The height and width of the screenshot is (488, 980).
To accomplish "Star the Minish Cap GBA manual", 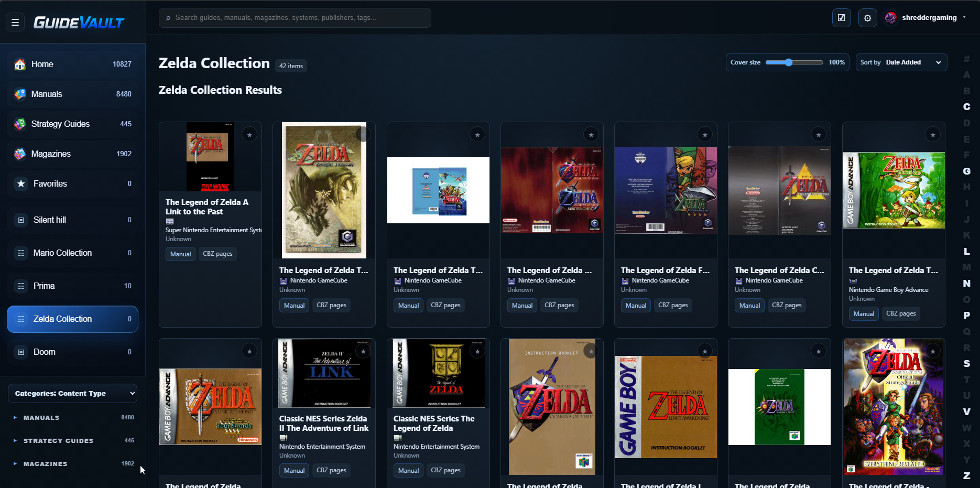I will pyautogui.click(x=933, y=135).
